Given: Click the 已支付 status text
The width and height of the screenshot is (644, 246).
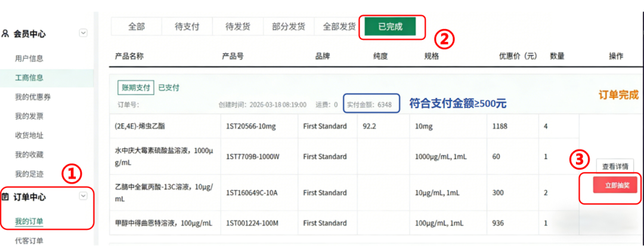Looking at the screenshot, I should (x=169, y=88).
